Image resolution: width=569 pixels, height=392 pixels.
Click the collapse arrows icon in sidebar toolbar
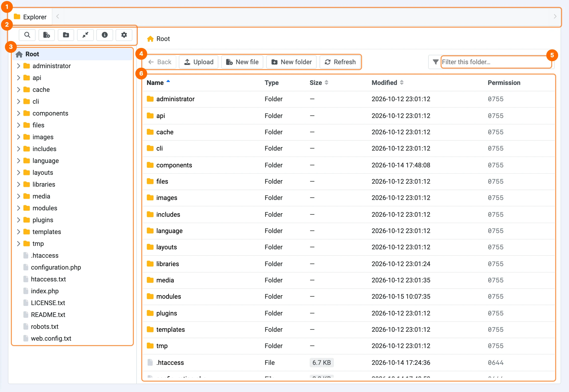[85, 35]
